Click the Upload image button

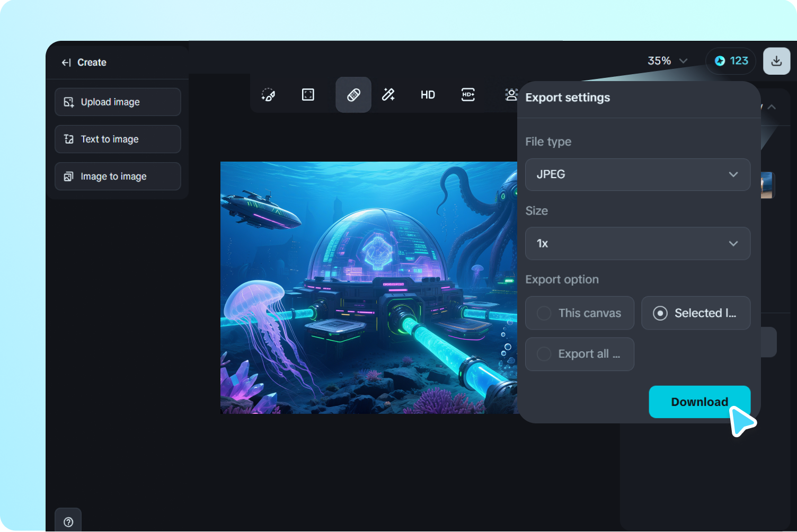tap(118, 102)
